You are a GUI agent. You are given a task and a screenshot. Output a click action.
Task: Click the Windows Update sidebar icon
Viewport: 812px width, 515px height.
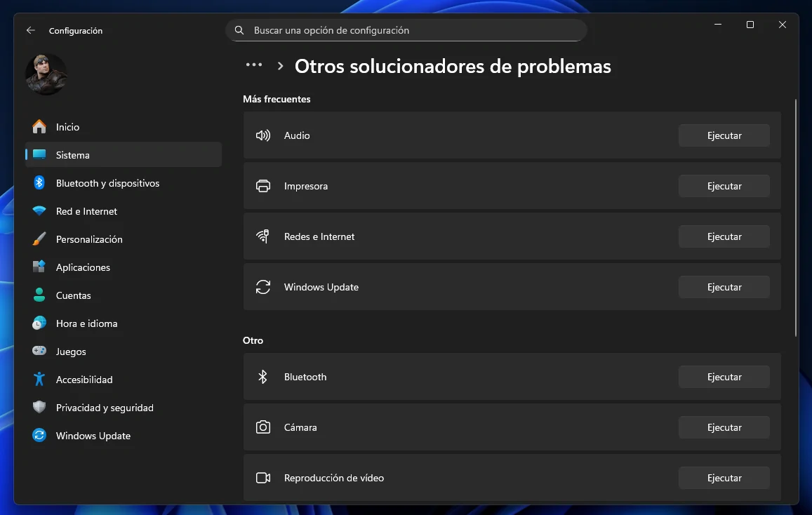[x=39, y=435]
